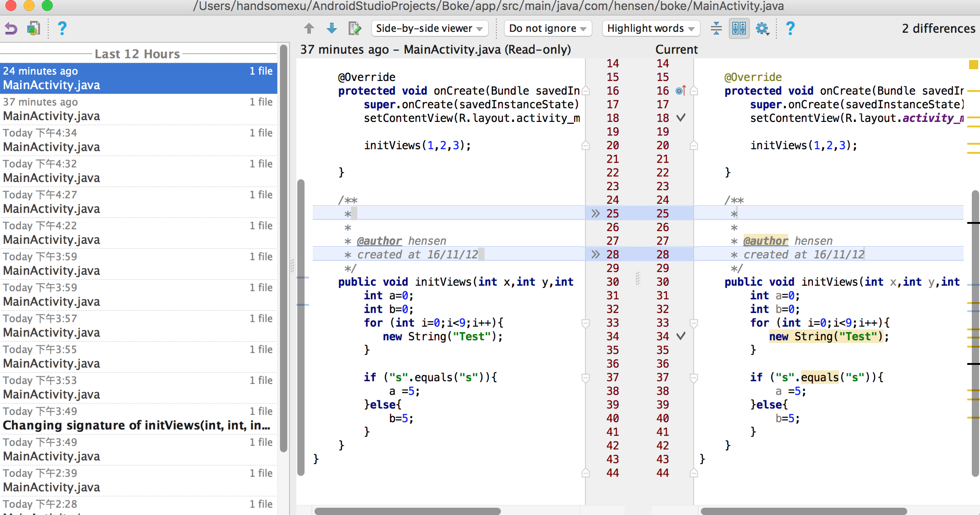980x515 pixels.
Task: Click 'Current' pane title
Action: pos(676,50)
